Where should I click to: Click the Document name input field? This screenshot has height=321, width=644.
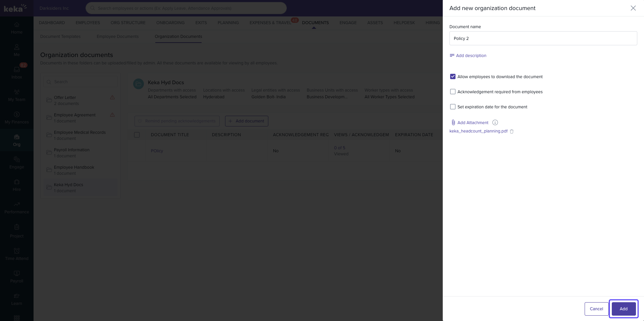click(543, 38)
